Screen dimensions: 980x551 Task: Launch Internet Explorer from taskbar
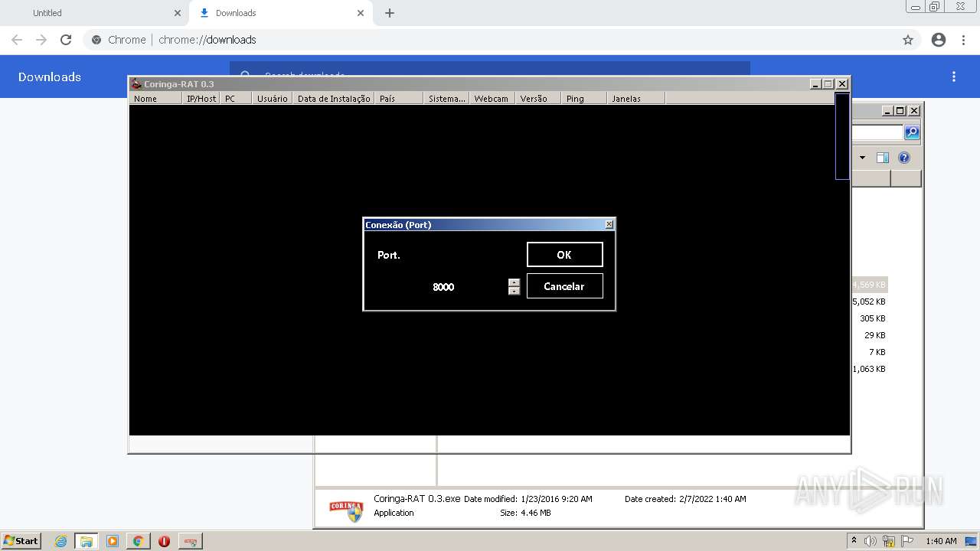pos(61,541)
